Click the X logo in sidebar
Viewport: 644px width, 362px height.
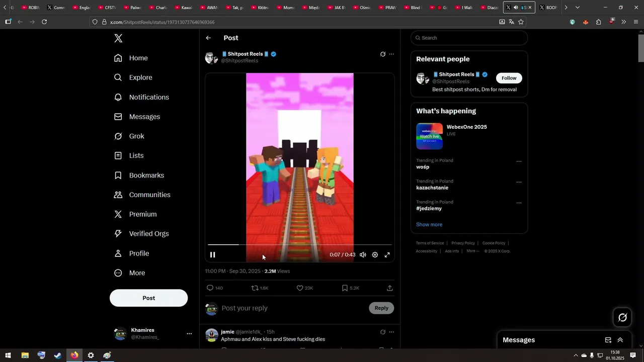(x=118, y=38)
